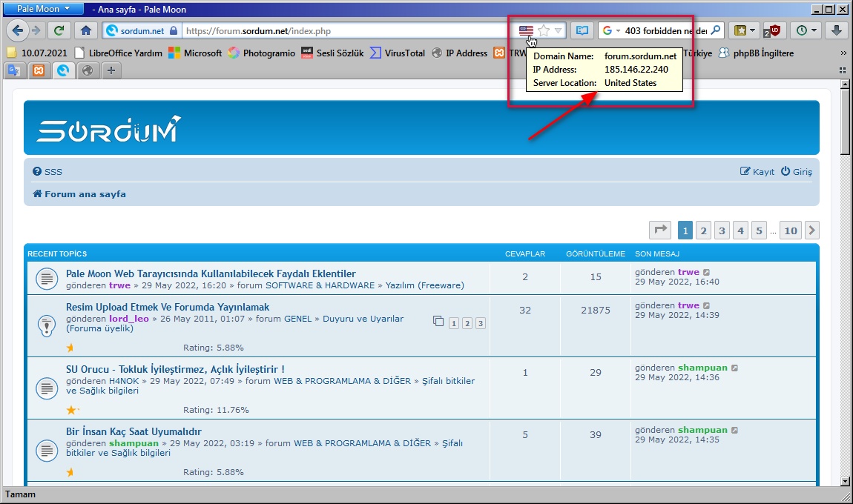853x504 pixels.
Task: Bookmark this page with the star icon
Action: point(544,30)
